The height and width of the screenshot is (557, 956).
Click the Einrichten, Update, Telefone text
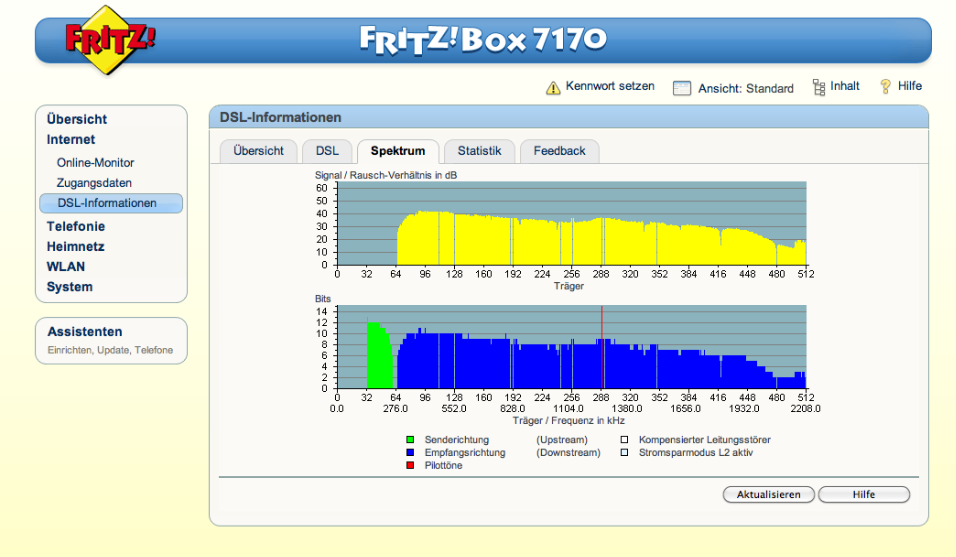coord(110,350)
